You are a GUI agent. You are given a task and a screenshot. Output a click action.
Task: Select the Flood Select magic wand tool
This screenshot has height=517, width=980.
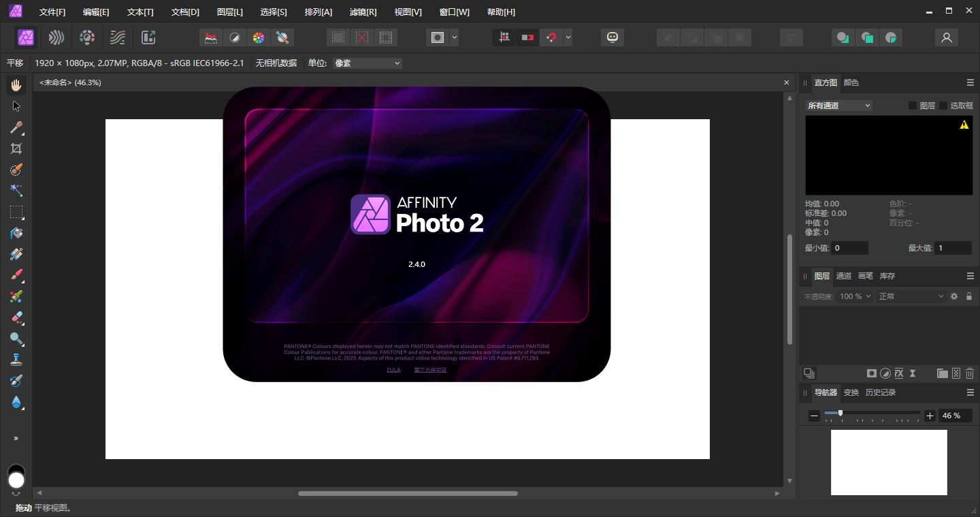(16, 191)
